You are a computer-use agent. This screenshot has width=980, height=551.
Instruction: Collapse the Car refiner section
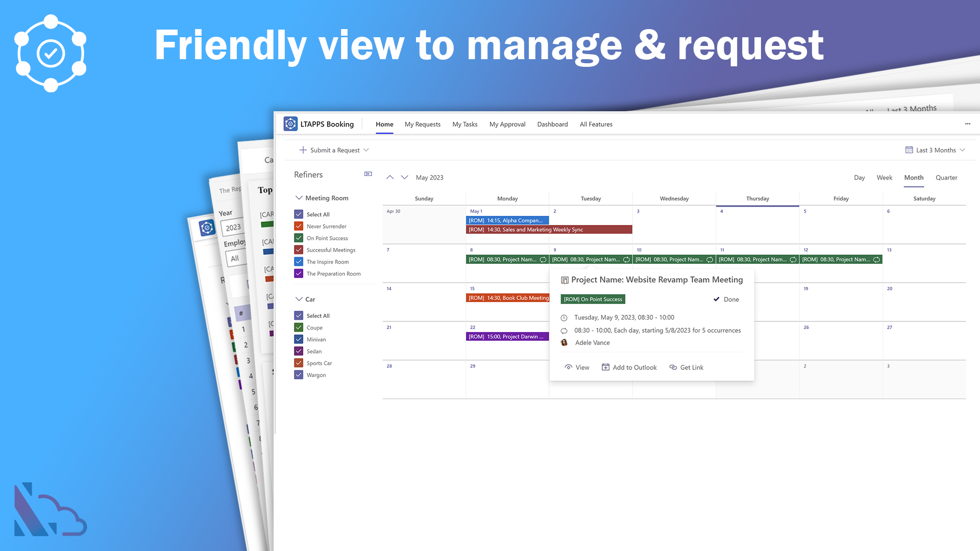click(x=299, y=299)
